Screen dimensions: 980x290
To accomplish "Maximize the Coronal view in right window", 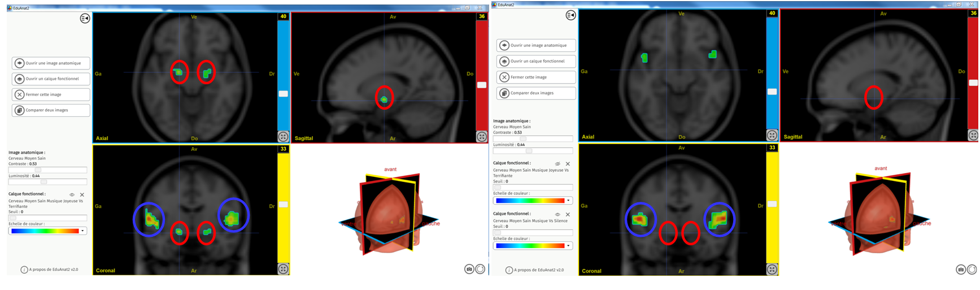I will pyautogui.click(x=772, y=270).
